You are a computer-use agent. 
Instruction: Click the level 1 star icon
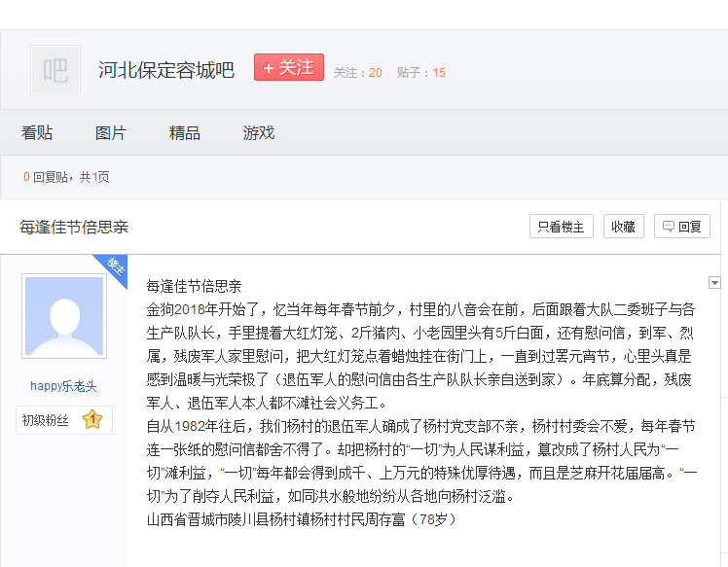tap(91, 420)
